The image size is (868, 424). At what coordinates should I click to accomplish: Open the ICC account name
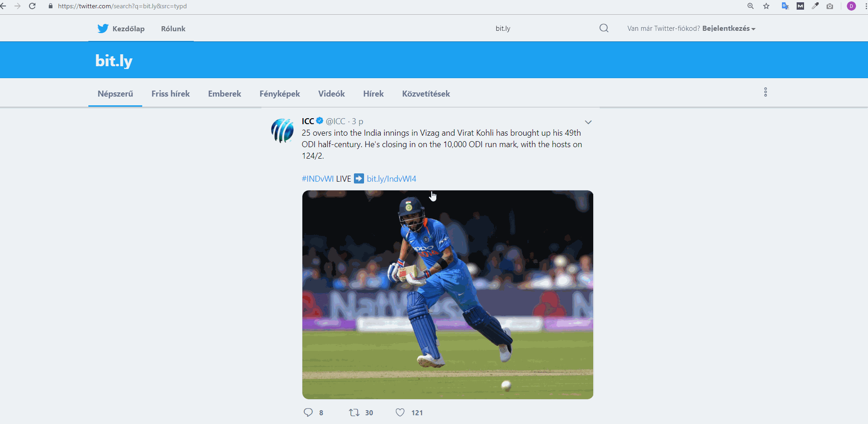coord(308,121)
